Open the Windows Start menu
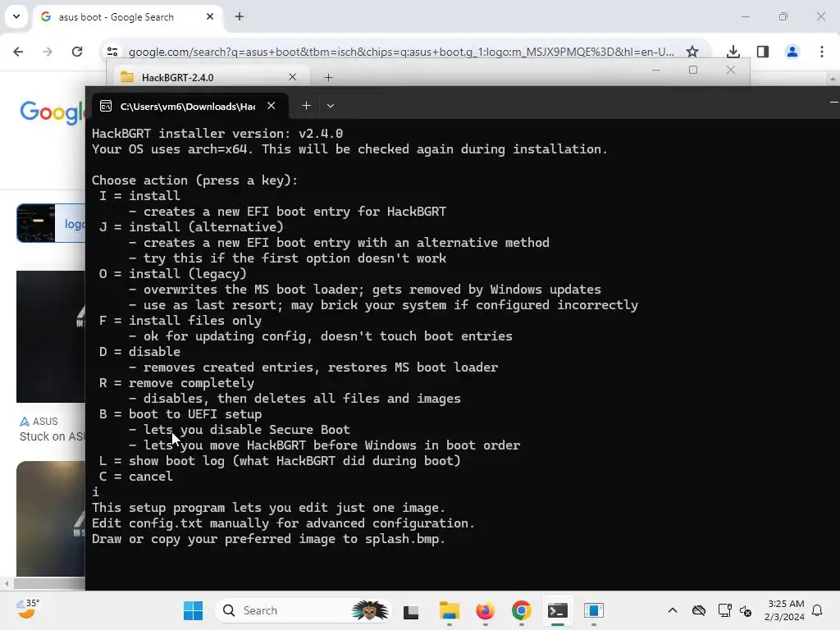840x630 pixels. point(194,610)
